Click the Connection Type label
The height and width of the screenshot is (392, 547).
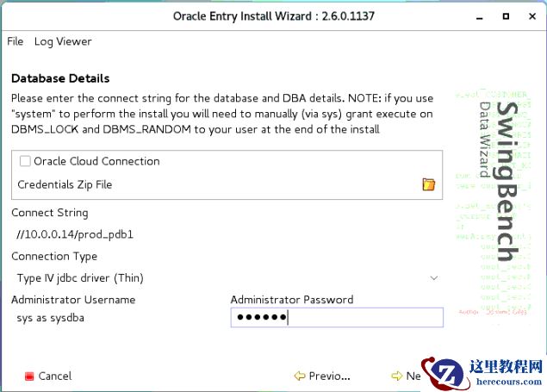pyautogui.click(x=54, y=257)
